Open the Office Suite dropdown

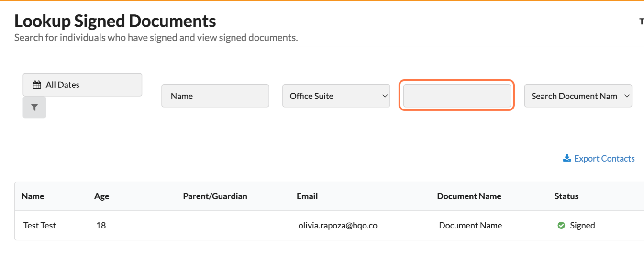click(x=336, y=96)
